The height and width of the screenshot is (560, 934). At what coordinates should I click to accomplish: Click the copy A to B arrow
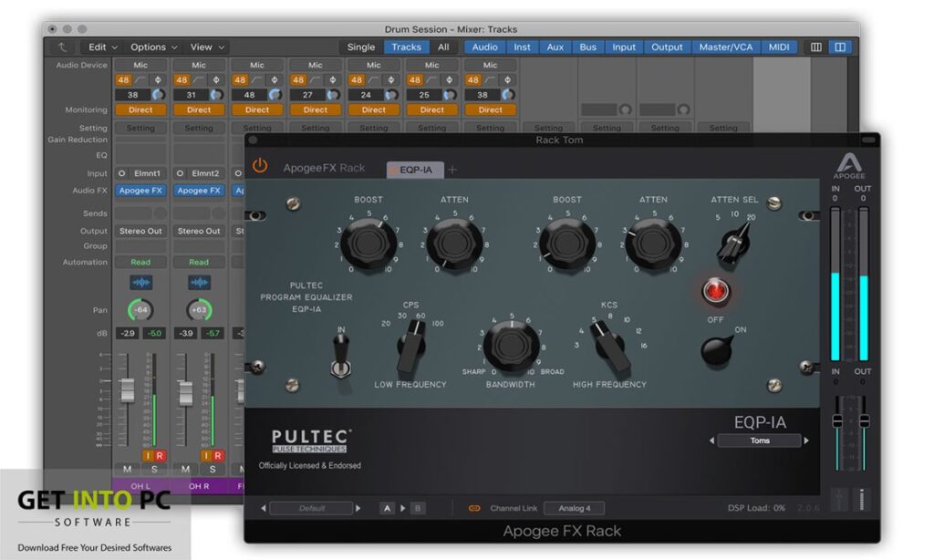[x=402, y=508]
